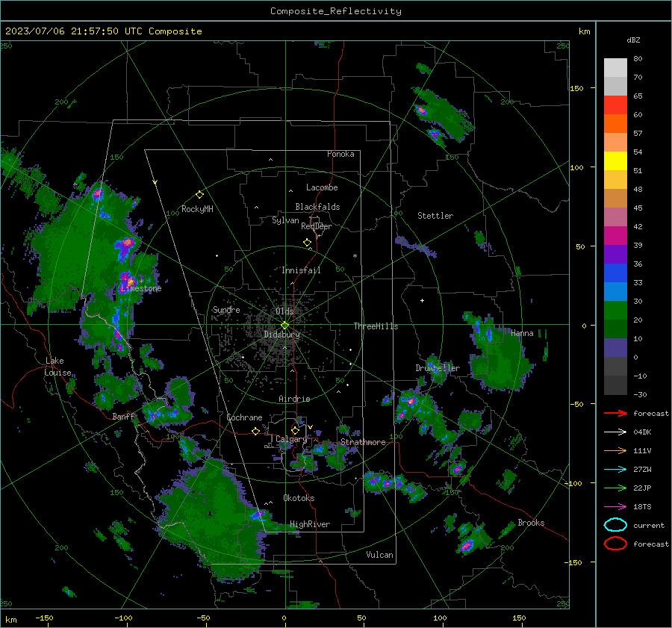The image size is (672, 628).
Task: Click the yellow diamond marker near RockyMH
Action: pos(199,195)
